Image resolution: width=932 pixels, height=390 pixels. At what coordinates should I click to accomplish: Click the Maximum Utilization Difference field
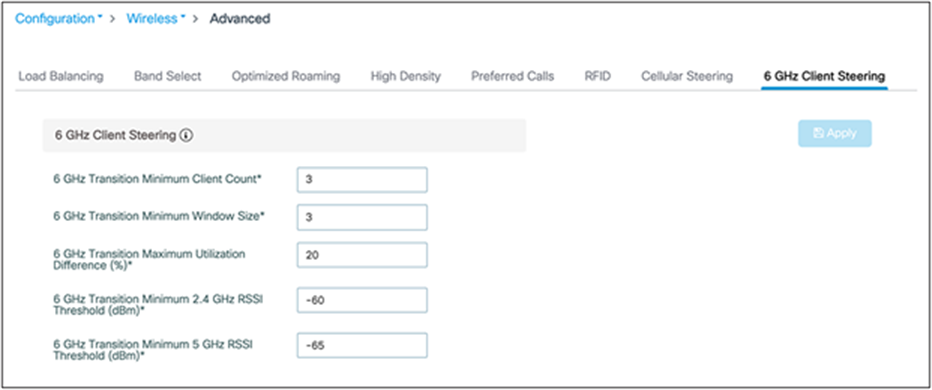[x=362, y=254]
